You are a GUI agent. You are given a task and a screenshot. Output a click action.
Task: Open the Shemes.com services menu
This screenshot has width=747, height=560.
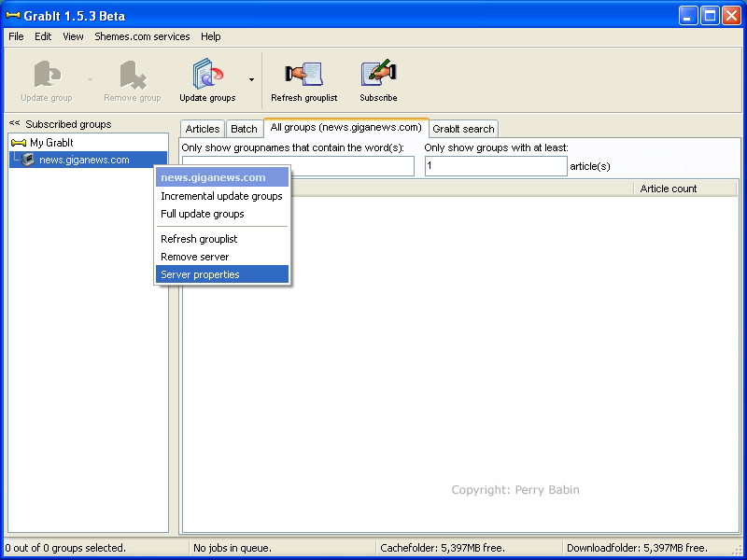click(142, 36)
